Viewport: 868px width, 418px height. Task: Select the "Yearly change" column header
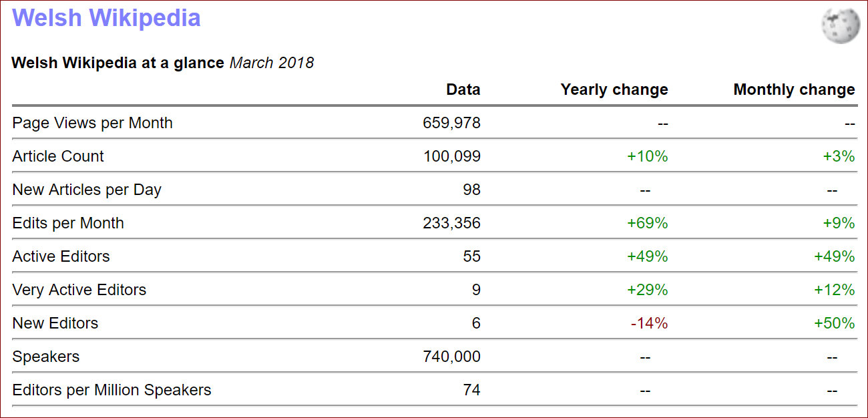tap(614, 89)
